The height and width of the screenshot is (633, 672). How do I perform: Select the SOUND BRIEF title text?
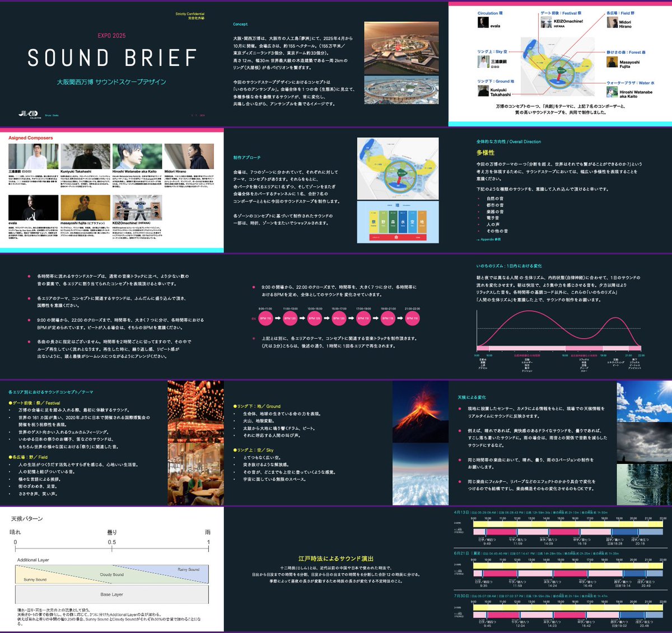(x=112, y=58)
